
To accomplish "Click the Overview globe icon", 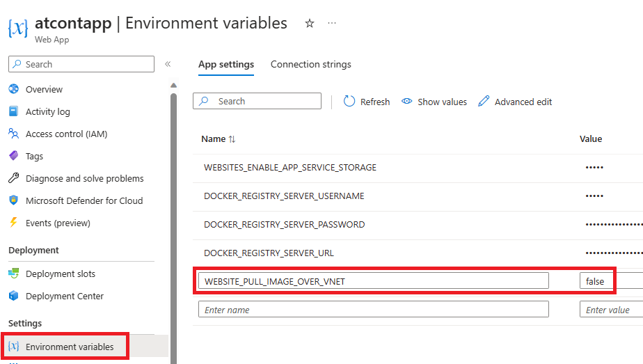I will pyautogui.click(x=13, y=89).
